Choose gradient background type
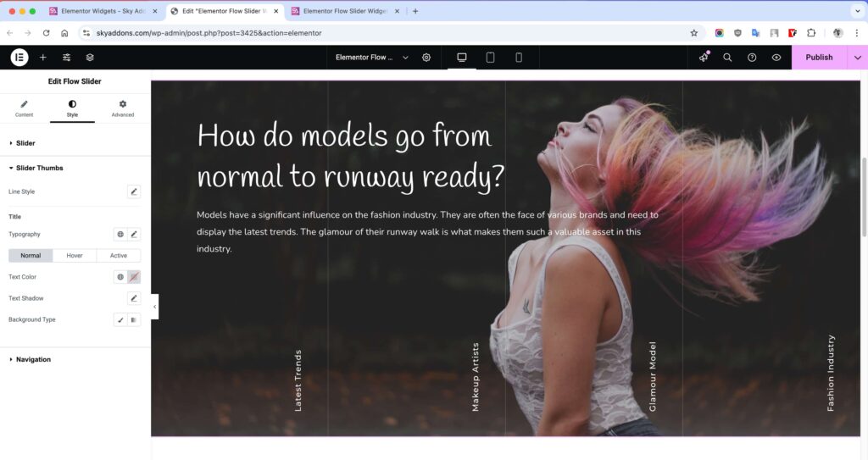868x460 pixels. tap(133, 319)
